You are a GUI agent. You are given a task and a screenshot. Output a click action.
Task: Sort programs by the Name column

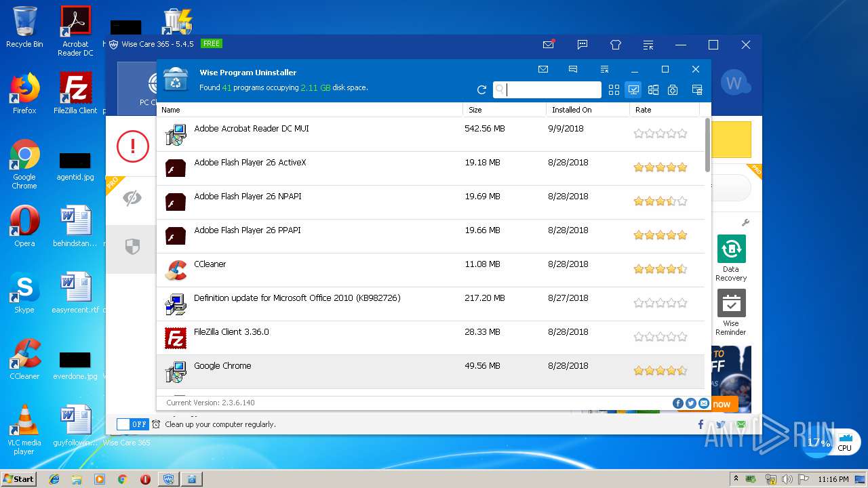309,110
